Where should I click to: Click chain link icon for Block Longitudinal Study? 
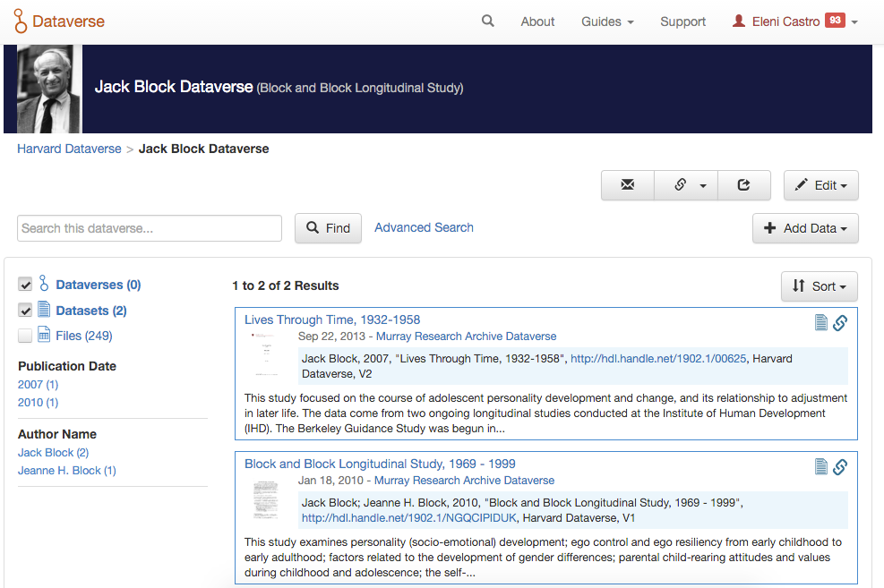(x=840, y=466)
